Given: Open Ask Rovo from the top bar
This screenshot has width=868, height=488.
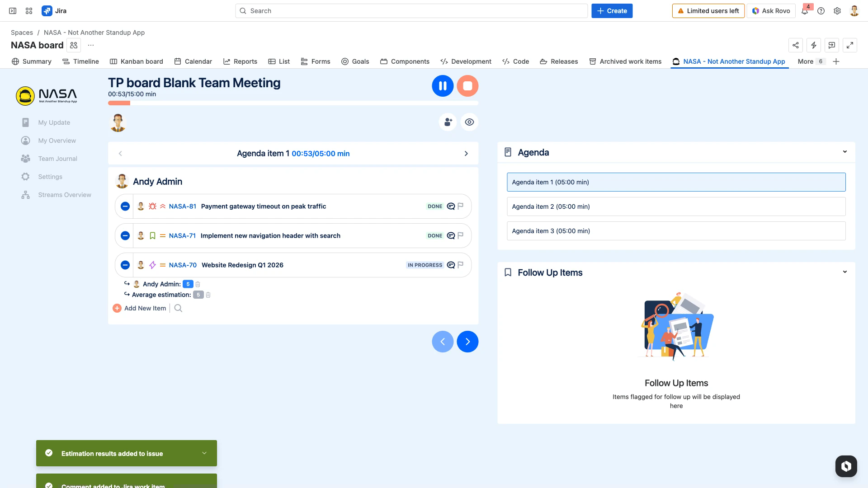Looking at the screenshot, I should (x=771, y=10).
